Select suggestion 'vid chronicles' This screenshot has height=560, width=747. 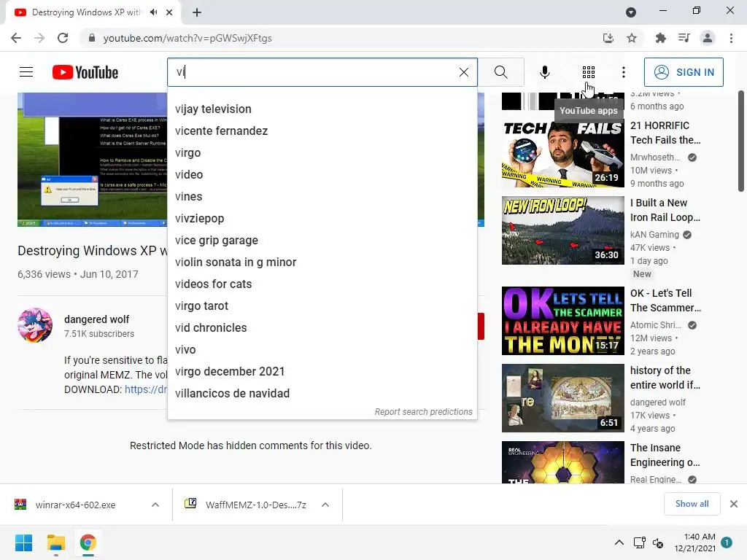point(322,328)
